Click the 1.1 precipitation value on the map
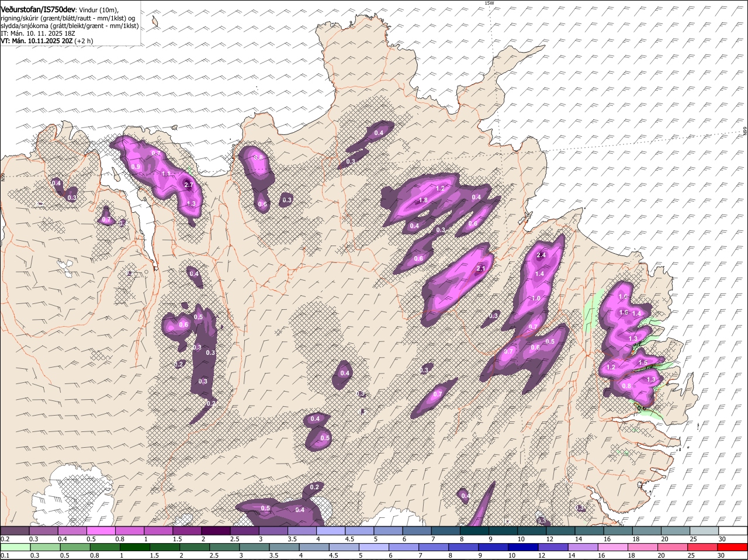The image size is (748, 560). point(166,174)
